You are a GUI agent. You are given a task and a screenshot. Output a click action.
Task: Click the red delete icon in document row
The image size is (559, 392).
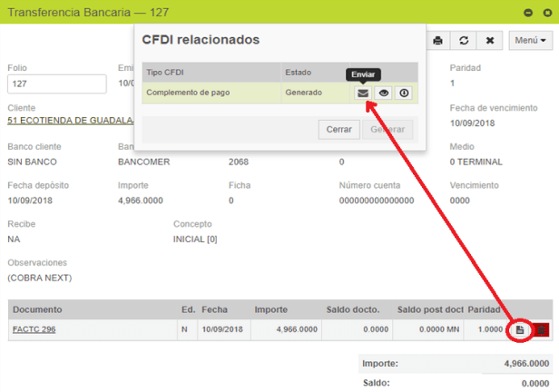point(542,329)
